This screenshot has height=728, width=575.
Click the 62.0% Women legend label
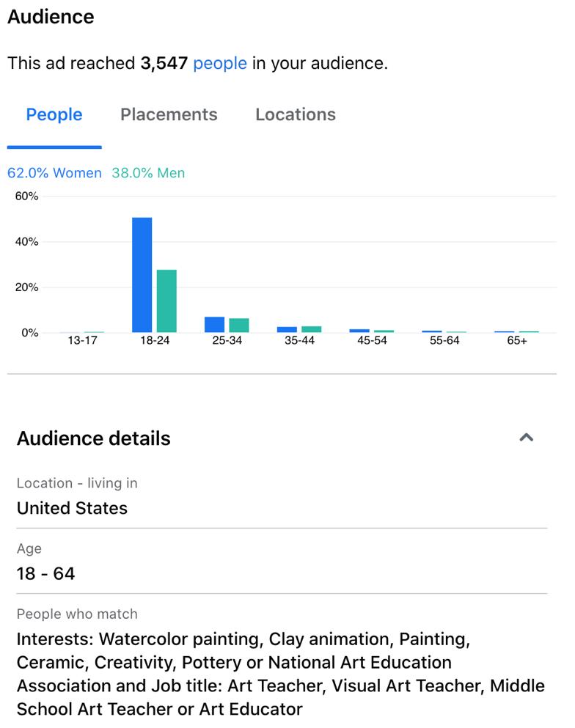pos(54,173)
